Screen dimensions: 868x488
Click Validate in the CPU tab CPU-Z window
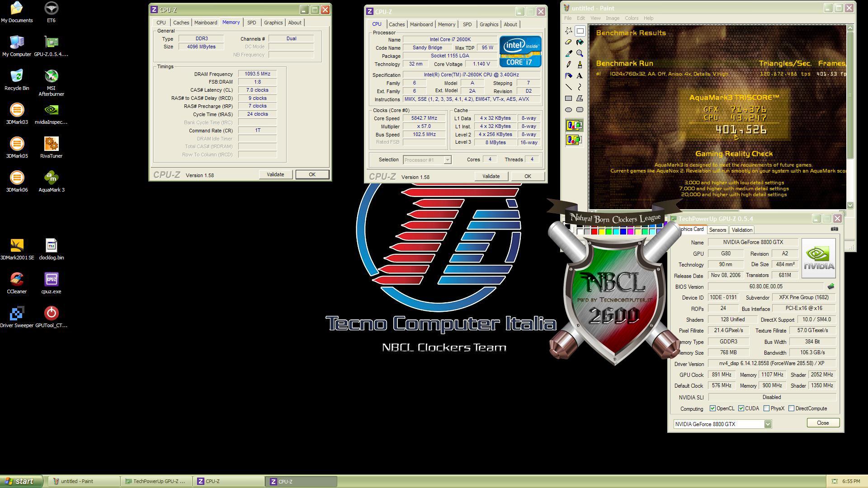click(491, 176)
